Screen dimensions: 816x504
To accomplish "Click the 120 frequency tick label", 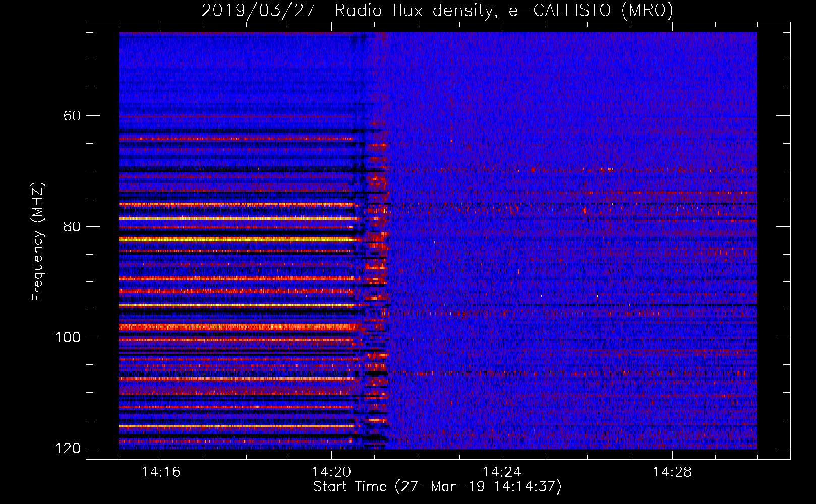I will pos(67,448).
